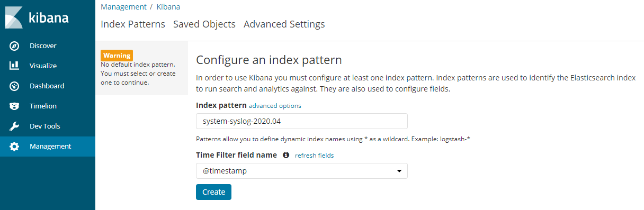Click the Management gear icon
The image size is (644, 210).
point(15,147)
